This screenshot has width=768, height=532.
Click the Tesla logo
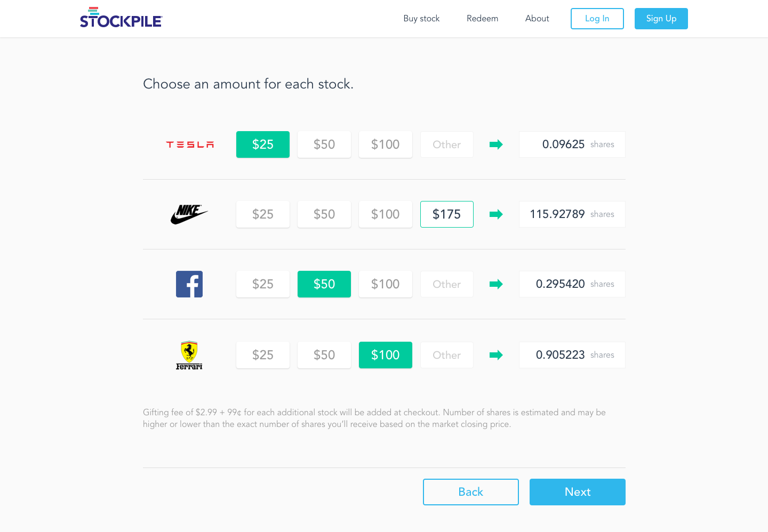[189, 144]
